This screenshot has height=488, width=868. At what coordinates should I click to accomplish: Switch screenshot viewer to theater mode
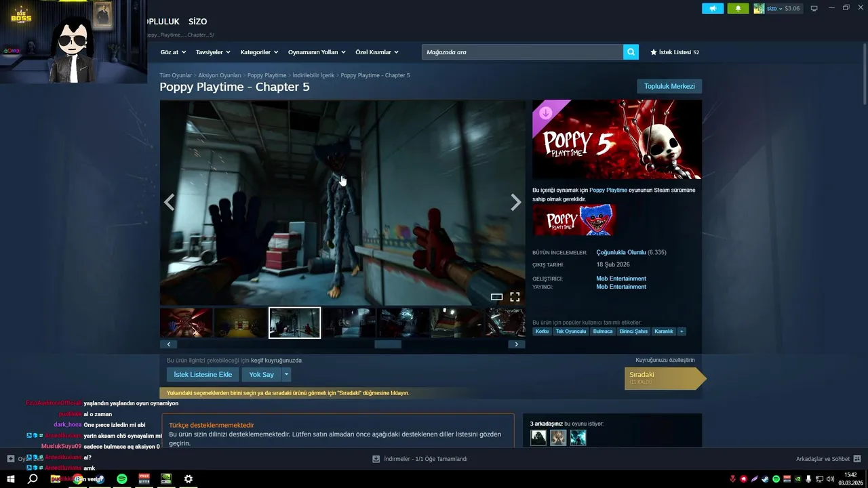click(x=496, y=297)
